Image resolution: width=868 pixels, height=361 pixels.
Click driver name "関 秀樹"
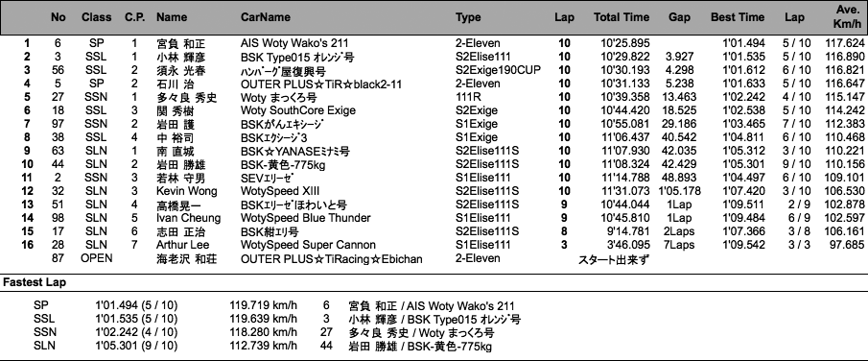[176, 111]
